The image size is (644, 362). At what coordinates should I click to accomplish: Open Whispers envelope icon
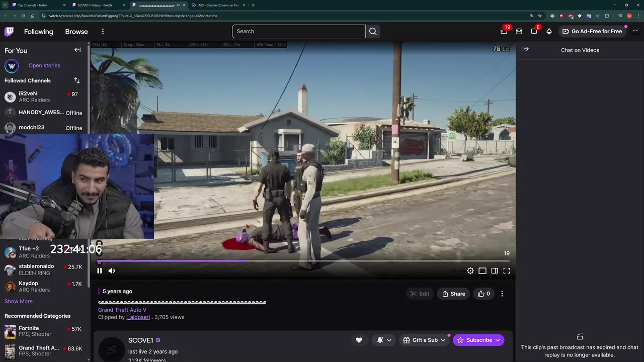(519, 31)
